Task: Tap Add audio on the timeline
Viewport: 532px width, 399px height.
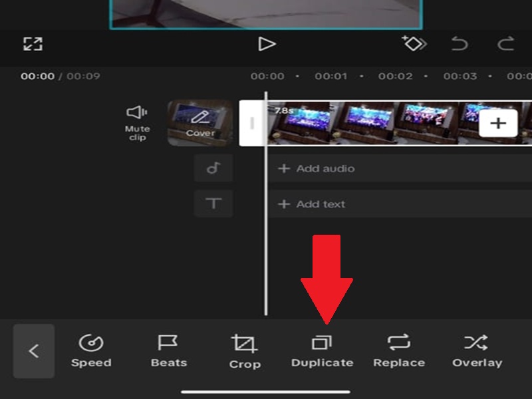Action: click(x=325, y=168)
